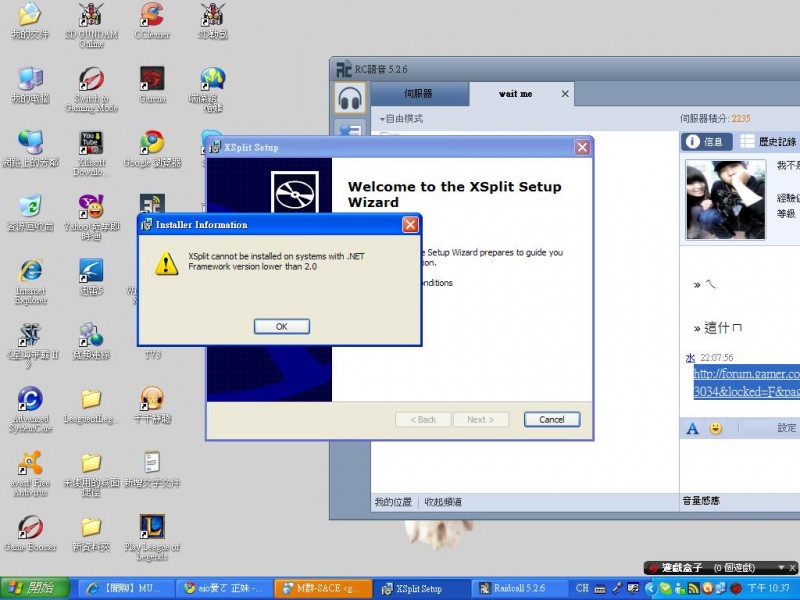The height and width of the screenshot is (600, 800).
Task: Switch to XSplit Setup taskbar item
Action: pyautogui.click(x=422, y=588)
